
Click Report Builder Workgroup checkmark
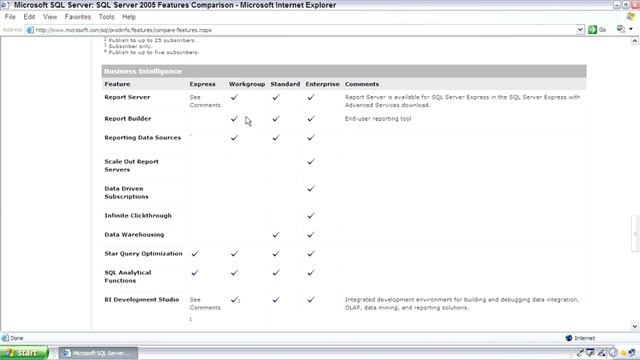pos(234,119)
